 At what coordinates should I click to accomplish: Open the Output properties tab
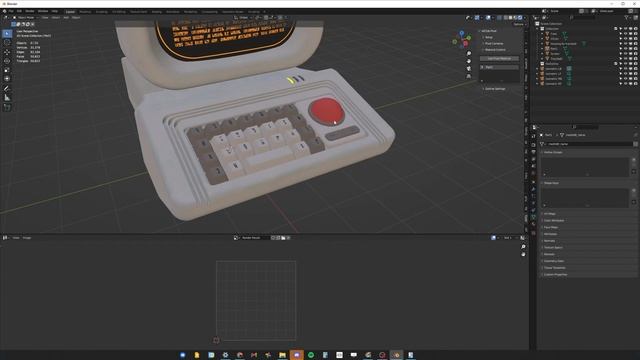pyautogui.click(x=533, y=152)
